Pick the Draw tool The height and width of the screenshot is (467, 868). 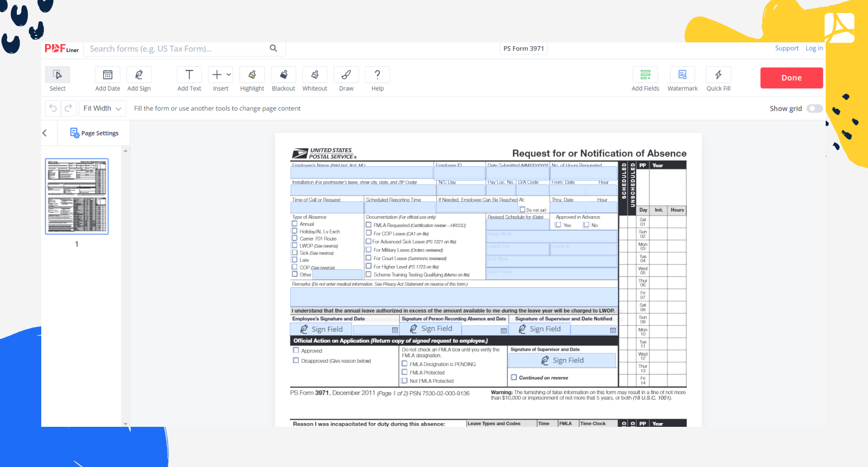pyautogui.click(x=346, y=75)
